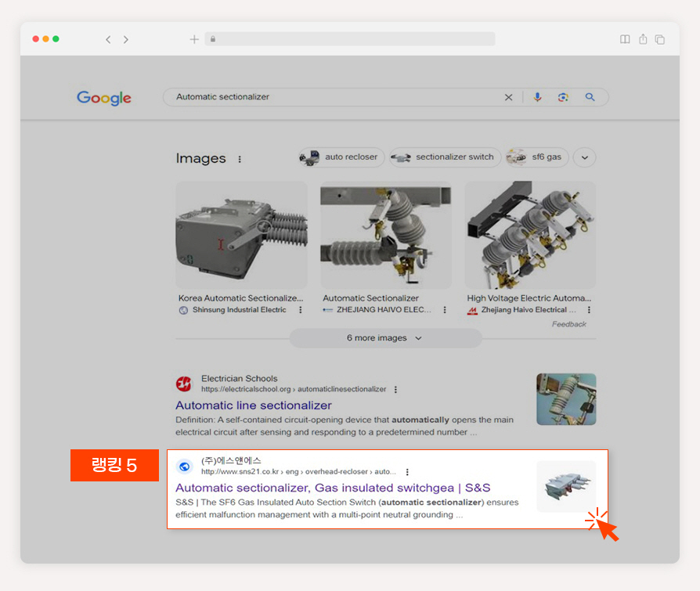Click the Korea Automatic Sectionalize caption text
Screen dimensions: 700x591
(240, 298)
